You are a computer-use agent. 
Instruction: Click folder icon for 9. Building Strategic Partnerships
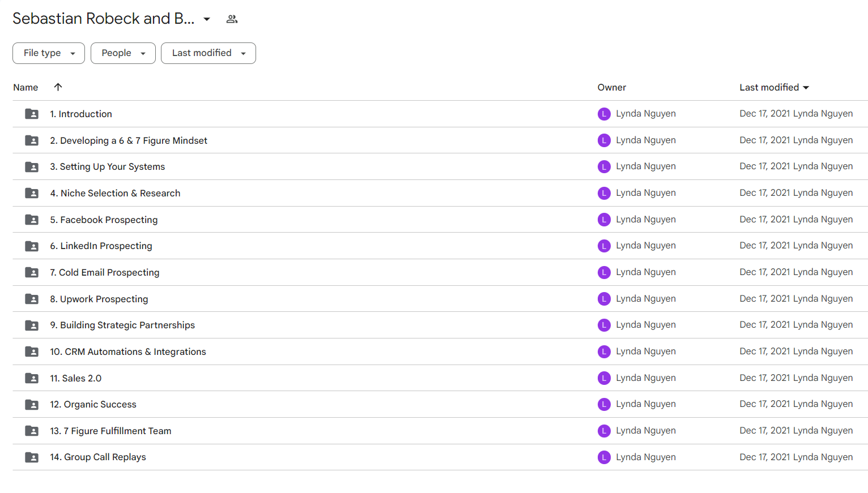(32, 325)
